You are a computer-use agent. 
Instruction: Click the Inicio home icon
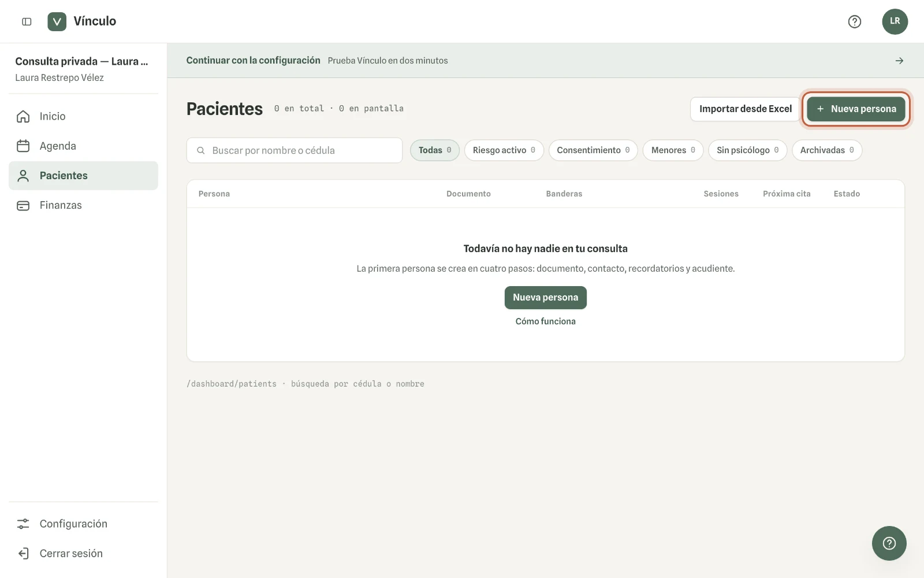pyautogui.click(x=23, y=116)
